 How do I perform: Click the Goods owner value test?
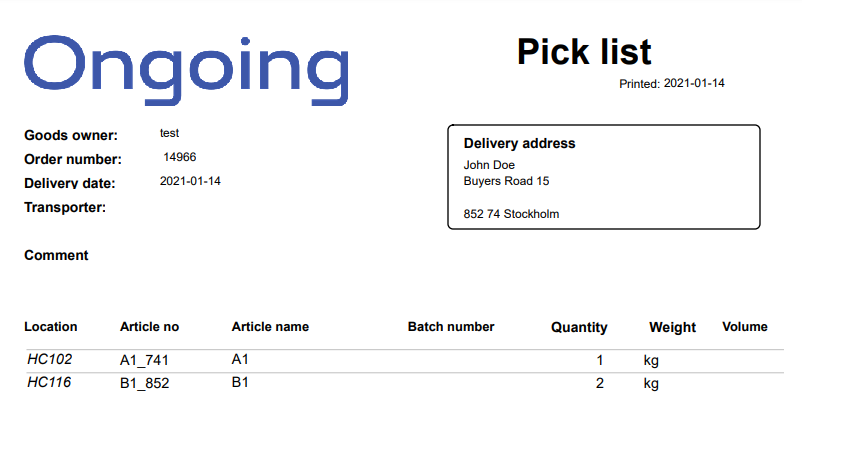click(x=169, y=133)
